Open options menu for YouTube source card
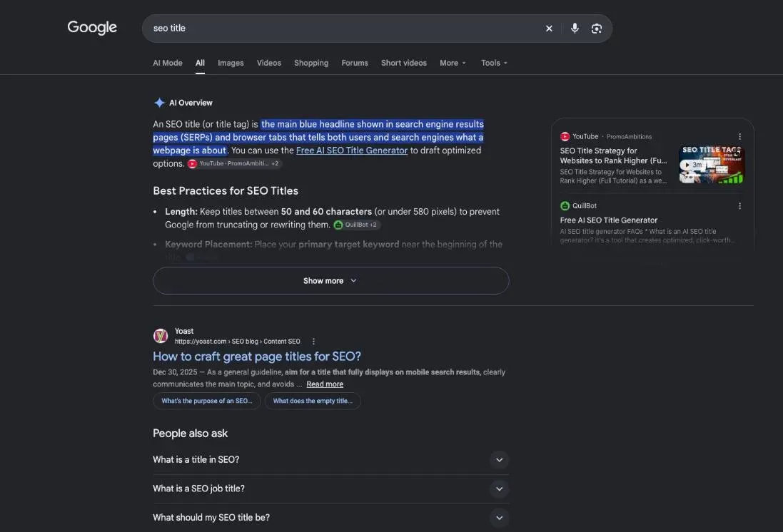 739,136
